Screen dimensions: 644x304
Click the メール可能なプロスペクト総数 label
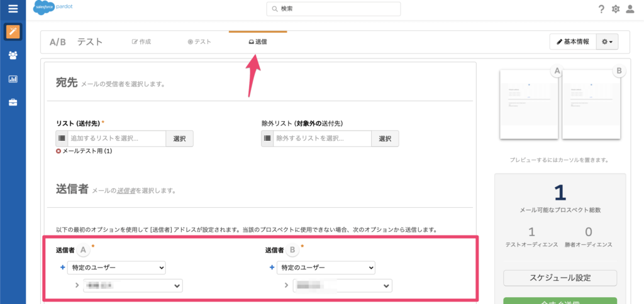point(560,210)
